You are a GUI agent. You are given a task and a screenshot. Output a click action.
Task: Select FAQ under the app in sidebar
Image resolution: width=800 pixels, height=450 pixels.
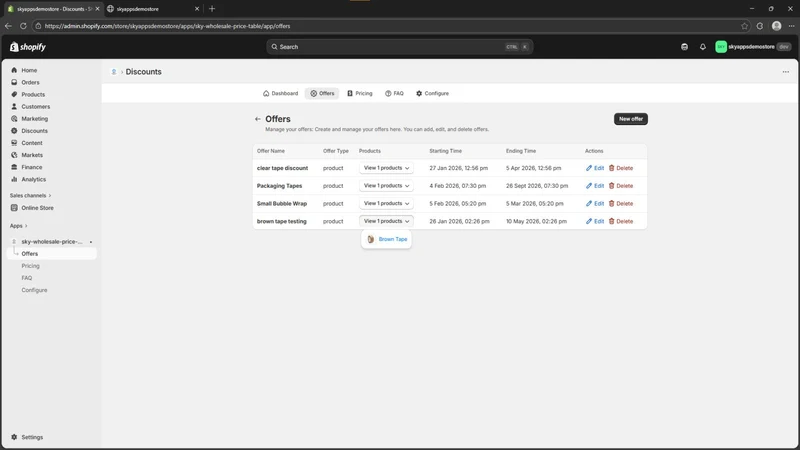pos(27,278)
